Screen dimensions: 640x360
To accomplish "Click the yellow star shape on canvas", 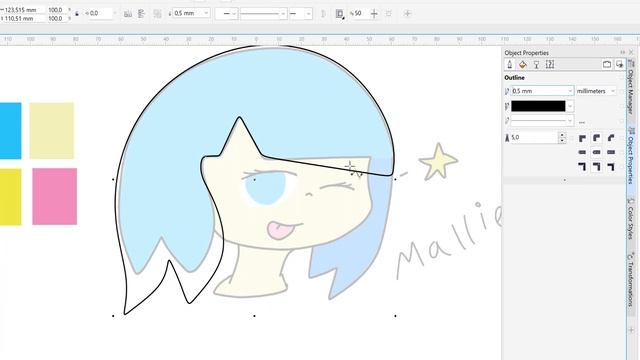I will tap(438, 162).
